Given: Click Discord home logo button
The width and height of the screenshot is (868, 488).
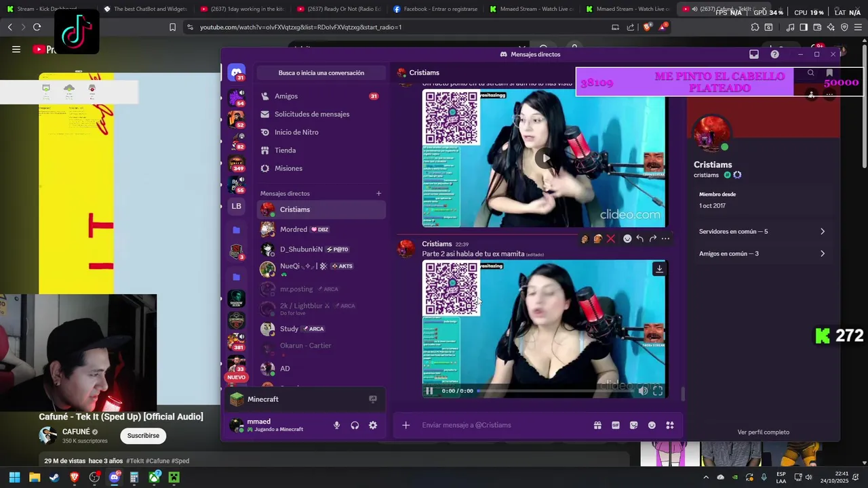Looking at the screenshot, I should point(236,72).
